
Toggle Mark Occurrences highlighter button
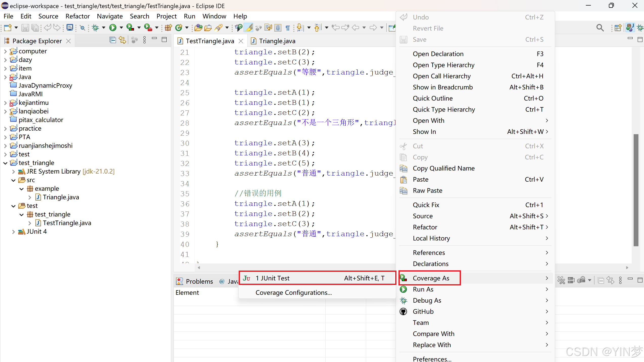249,28
